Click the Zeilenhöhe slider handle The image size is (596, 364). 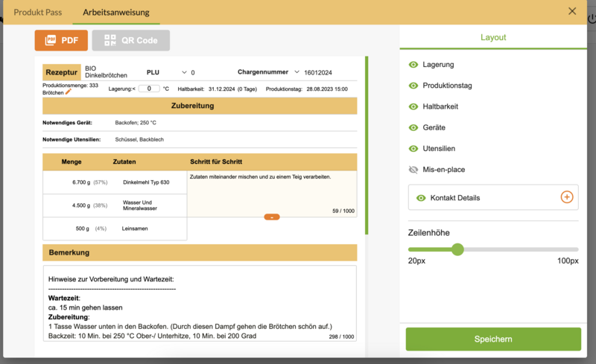click(x=457, y=249)
